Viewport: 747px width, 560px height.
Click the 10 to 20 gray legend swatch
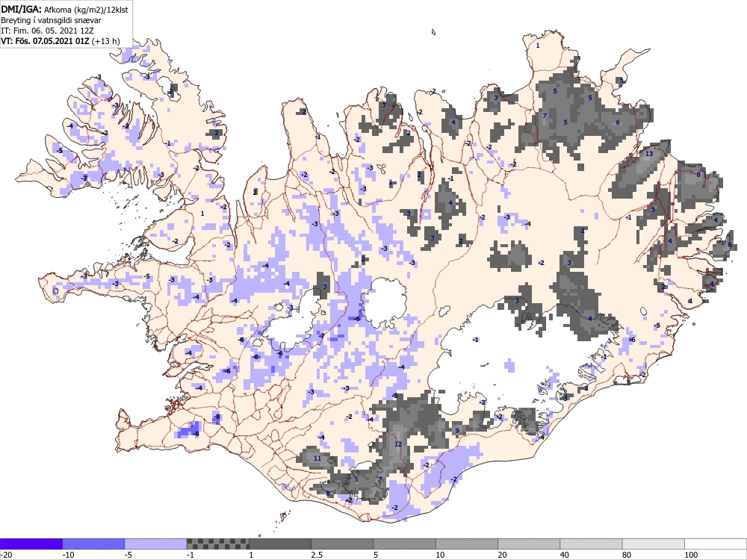coord(467,544)
